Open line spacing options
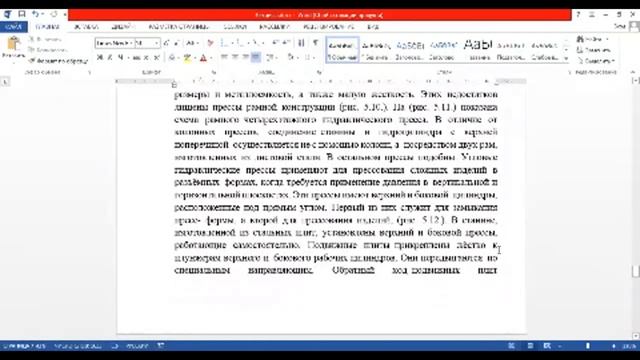Screen dimensions: 640x360 coord(271,58)
